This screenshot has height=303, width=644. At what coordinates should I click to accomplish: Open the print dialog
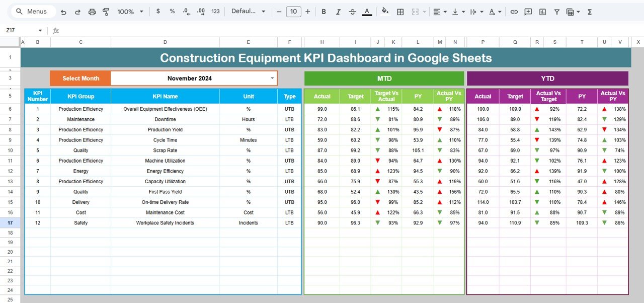(x=92, y=11)
